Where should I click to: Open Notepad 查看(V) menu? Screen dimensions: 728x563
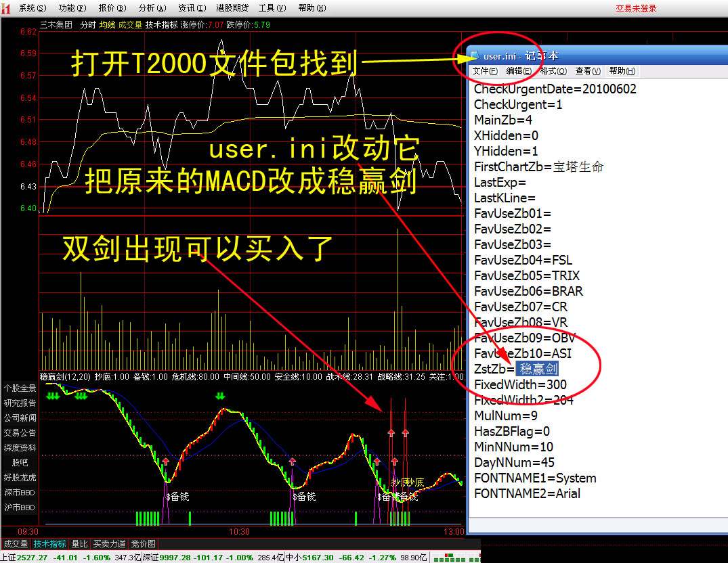588,71
